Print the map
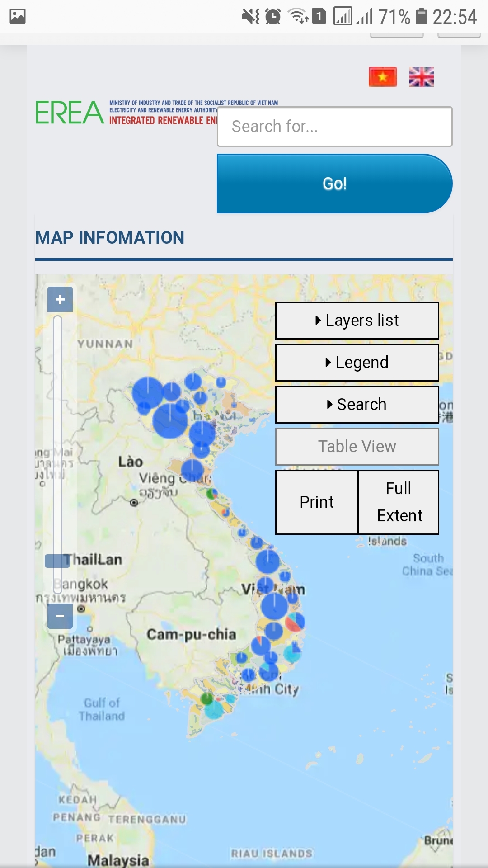Viewport: 488px width, 868px height. pos(317,502)
